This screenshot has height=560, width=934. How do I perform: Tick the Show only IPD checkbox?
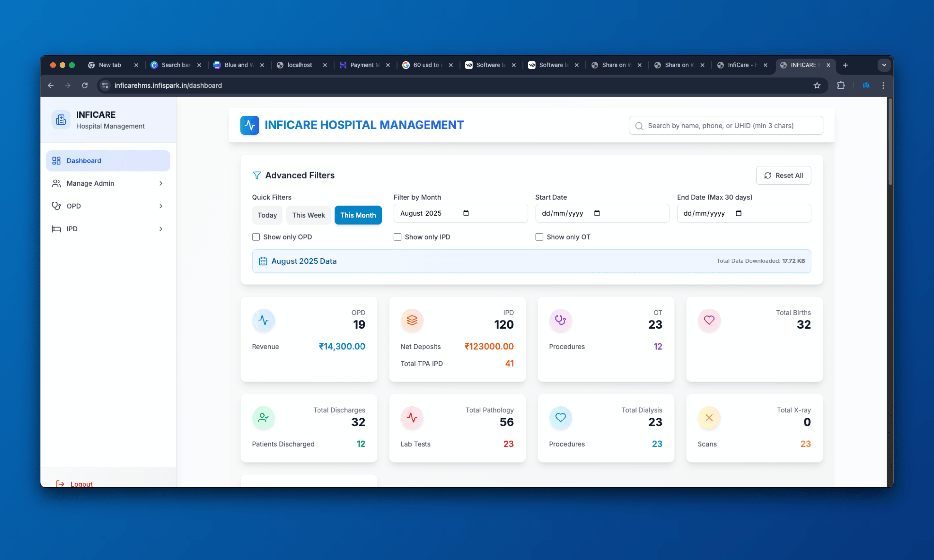pyautogui.click(x=397, y=237)
